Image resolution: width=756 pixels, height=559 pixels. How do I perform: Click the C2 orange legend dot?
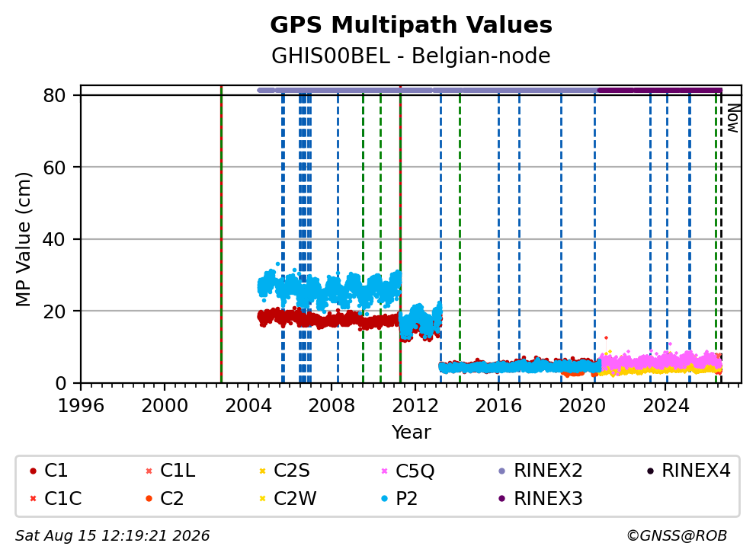(x=149, y=498)
